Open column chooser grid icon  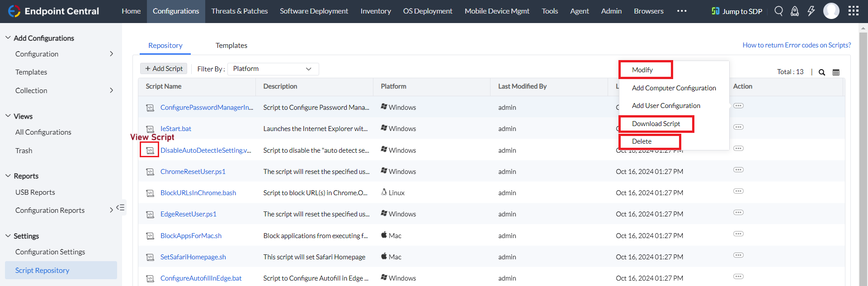(x=836, y=72)
